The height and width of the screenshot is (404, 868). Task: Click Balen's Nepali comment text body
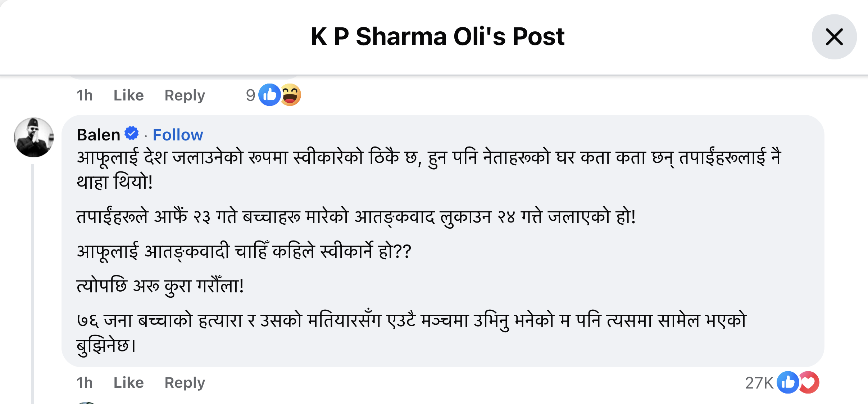tap(360, 252)
